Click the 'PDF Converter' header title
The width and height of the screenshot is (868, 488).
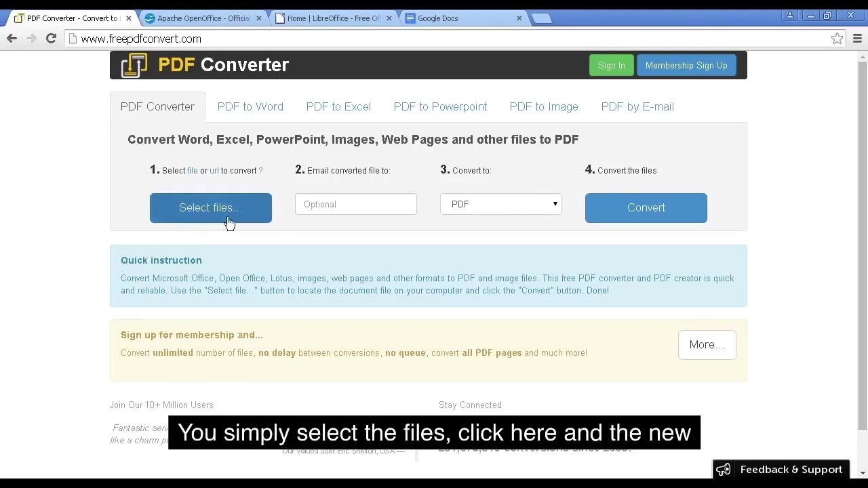tap(224, 65)
